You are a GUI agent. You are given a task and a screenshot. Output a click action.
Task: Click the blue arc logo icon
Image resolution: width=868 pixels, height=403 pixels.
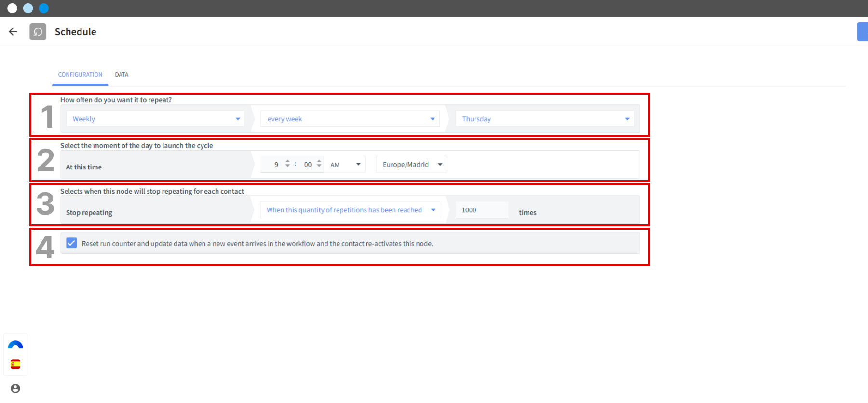click(x=15, y=345)
